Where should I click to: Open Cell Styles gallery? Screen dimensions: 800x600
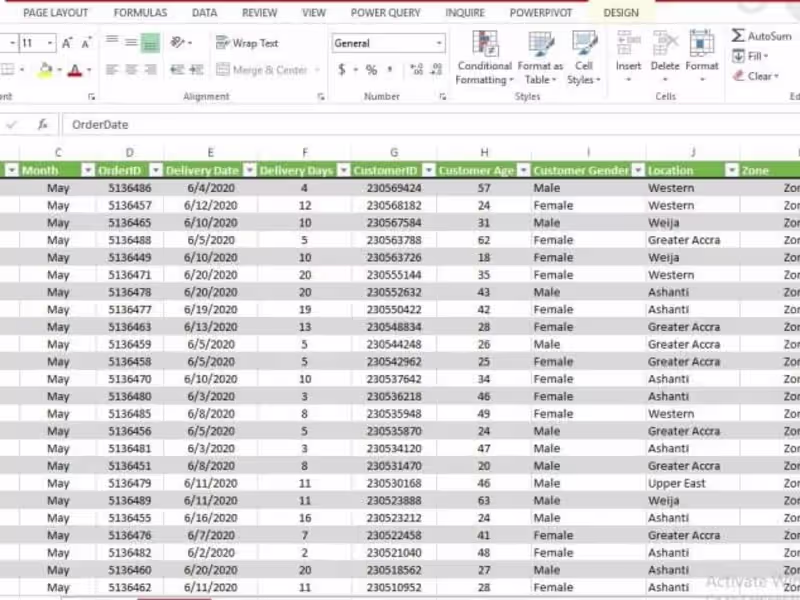click(x=584, y=58)
